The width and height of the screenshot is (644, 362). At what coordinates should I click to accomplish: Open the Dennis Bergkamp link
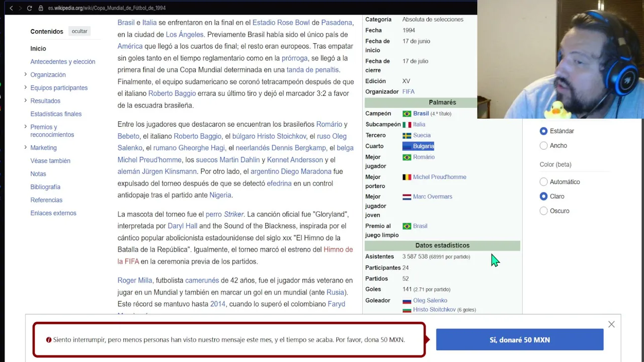(299, 148)
